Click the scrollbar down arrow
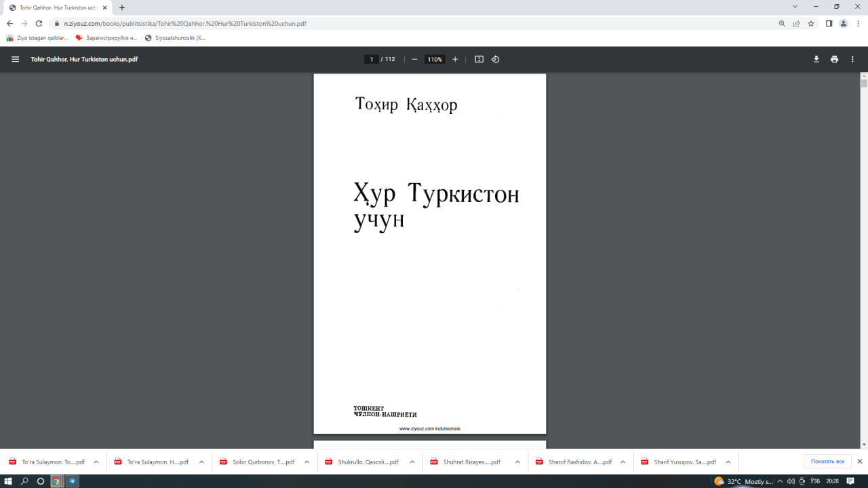 (x=864, y=445)
